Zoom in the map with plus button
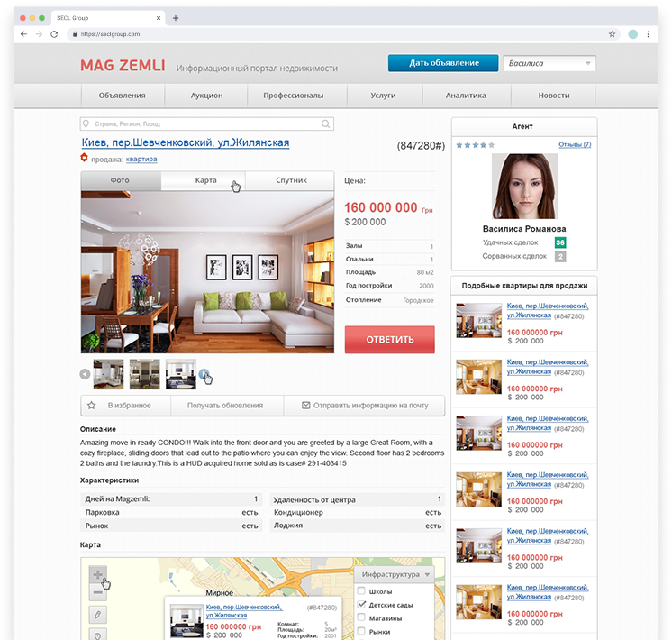 pyautogui.click(x=97, y=574)
